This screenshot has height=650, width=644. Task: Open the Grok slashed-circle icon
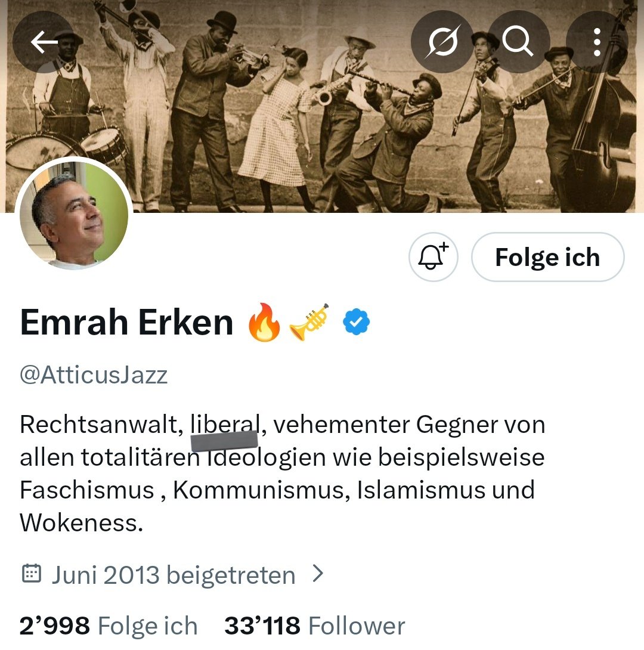pos(442,42)
